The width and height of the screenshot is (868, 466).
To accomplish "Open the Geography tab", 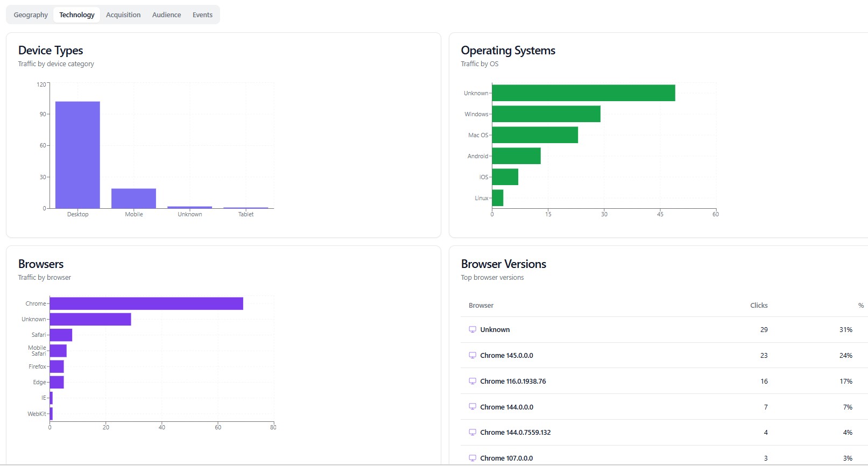I will [x=31, y=15].
